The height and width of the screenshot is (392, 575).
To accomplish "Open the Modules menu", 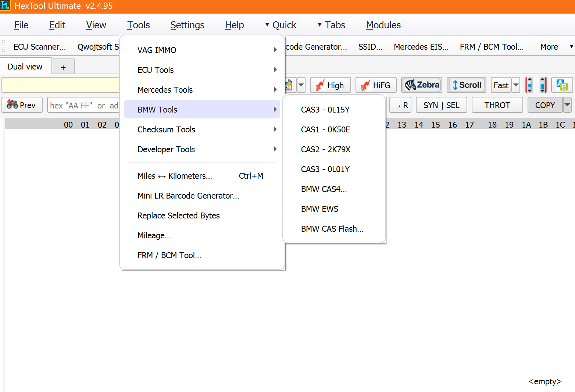I will tap(383, 25).
